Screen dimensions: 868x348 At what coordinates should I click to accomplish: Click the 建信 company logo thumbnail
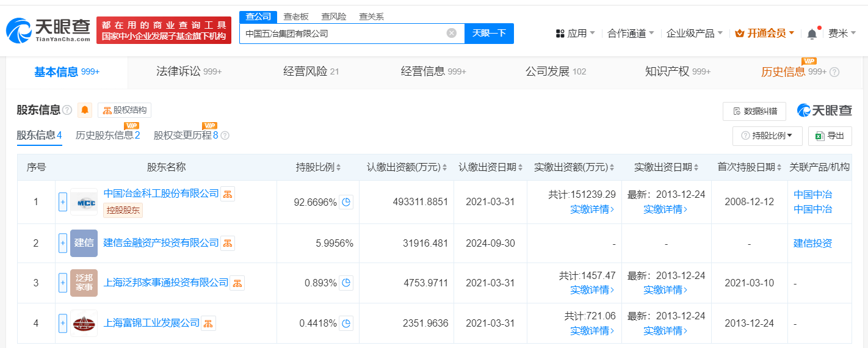pos(84,243)
